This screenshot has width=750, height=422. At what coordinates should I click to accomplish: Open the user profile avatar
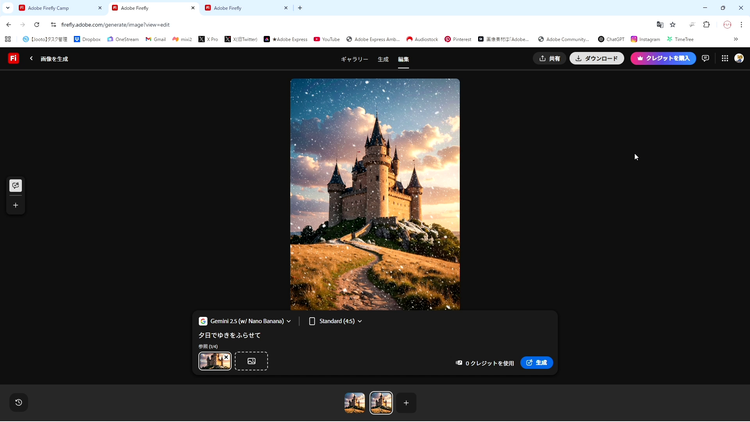tap(739, 59)
